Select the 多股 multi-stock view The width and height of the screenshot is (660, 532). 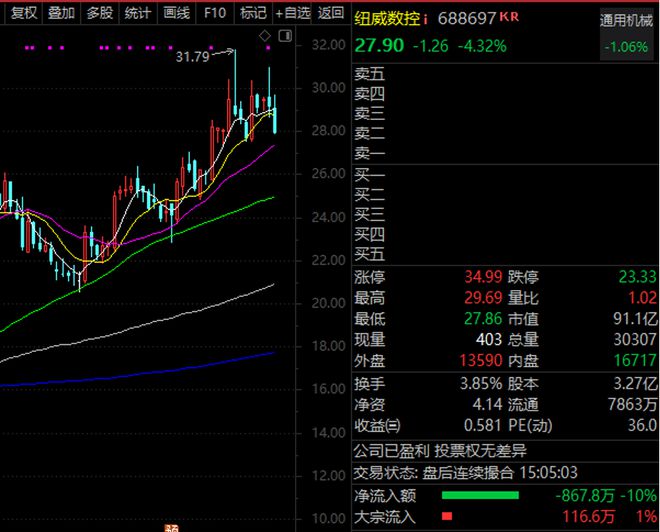100,13
